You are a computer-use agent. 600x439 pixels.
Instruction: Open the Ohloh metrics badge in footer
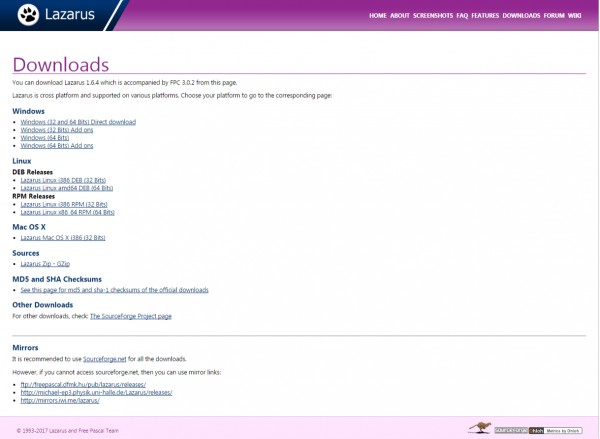click(x=556, y=431)
